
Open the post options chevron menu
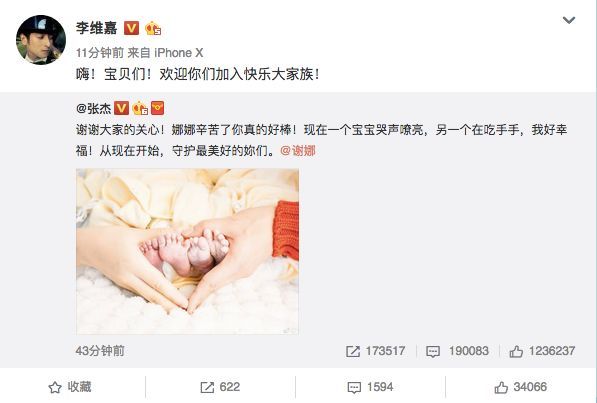[569, 20]
